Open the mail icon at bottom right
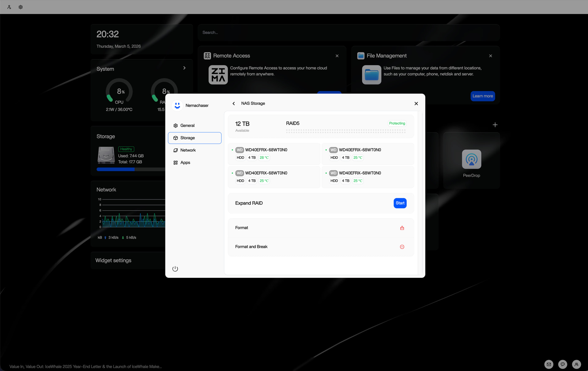This screenshot has height=371, width=588. click(x=549, y=364)
